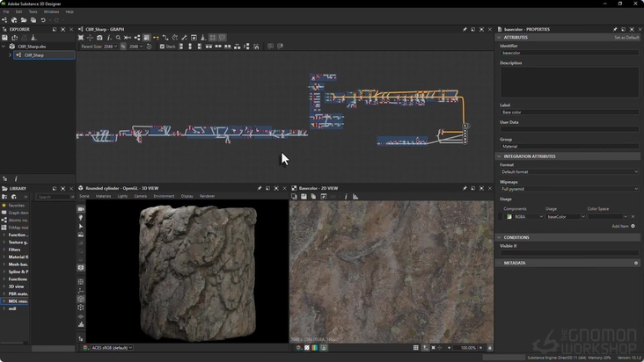The height and width of the screenshot is (362, 644).
Task: Open the Mipmaps dropdown showing Full pyramid
Action: pos(569,189)
